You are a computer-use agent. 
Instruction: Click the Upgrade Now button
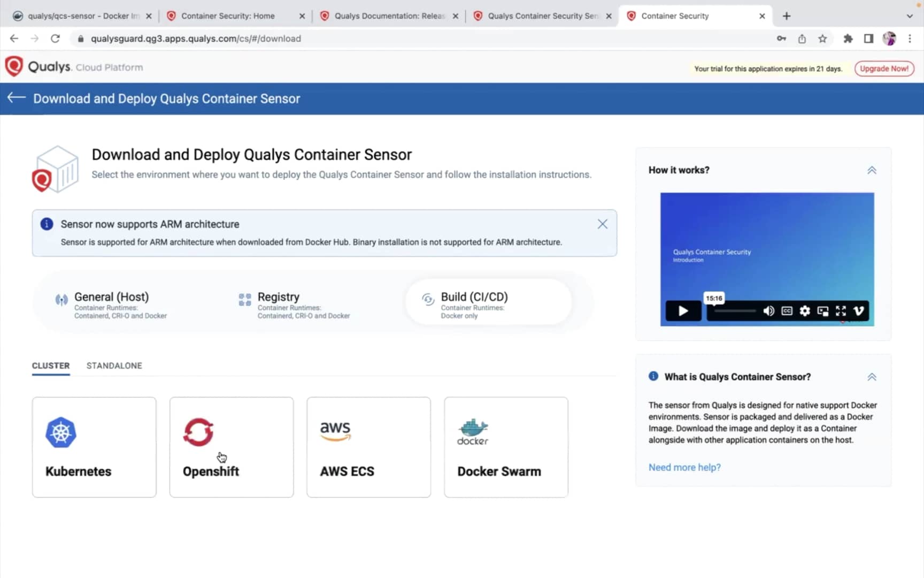(x=884, y=69)
